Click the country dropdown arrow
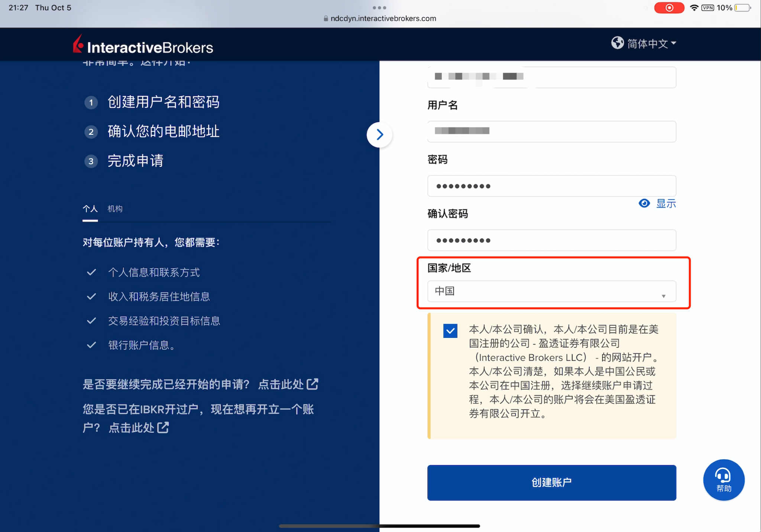 (663, 296)
